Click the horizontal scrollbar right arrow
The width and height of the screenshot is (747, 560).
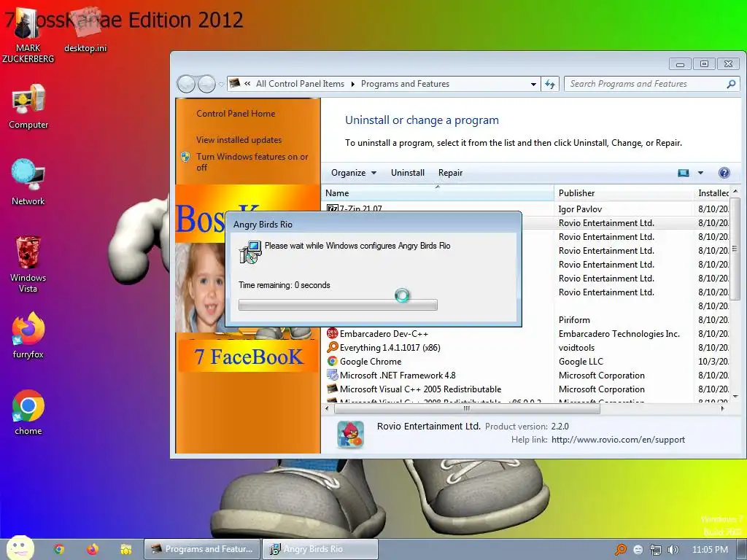tap(723, 408)
